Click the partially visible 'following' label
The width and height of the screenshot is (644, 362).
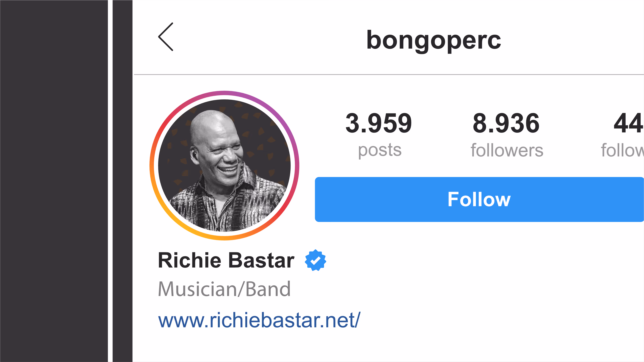pos(622,150)
